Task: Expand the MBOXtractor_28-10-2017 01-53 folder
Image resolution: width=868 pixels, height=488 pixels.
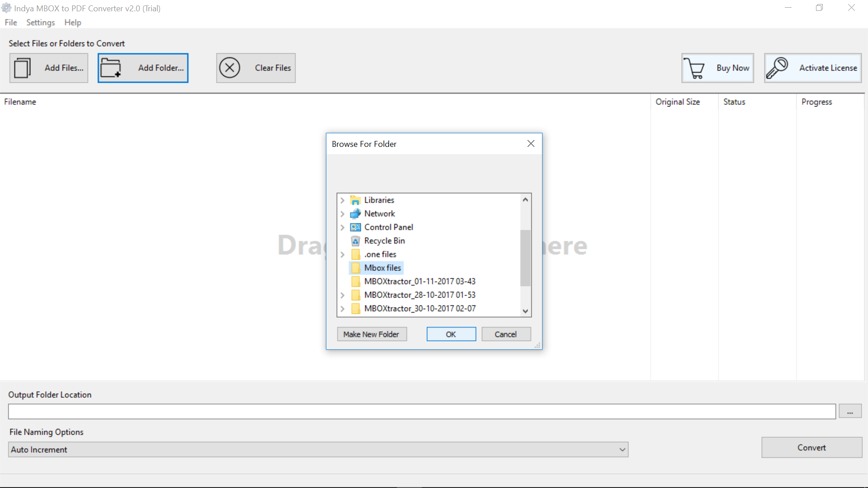Action: [343, 295]
